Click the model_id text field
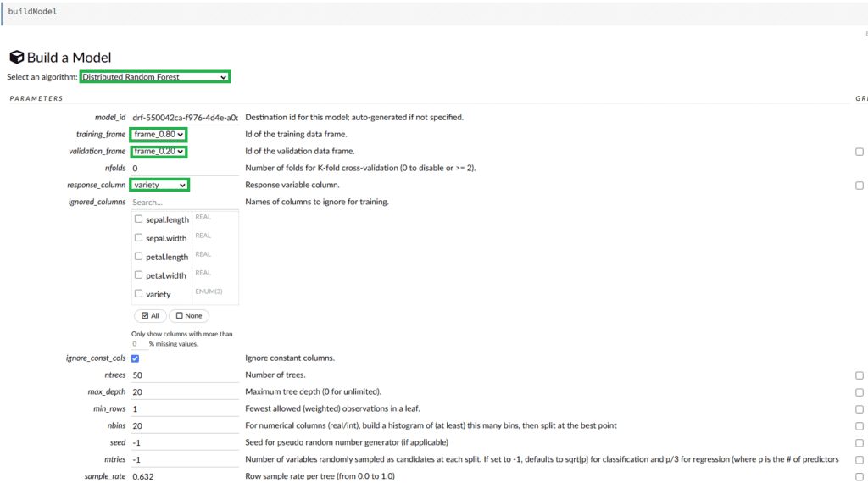This screenshot has width=868, height=483. click(x=184, y=118)
